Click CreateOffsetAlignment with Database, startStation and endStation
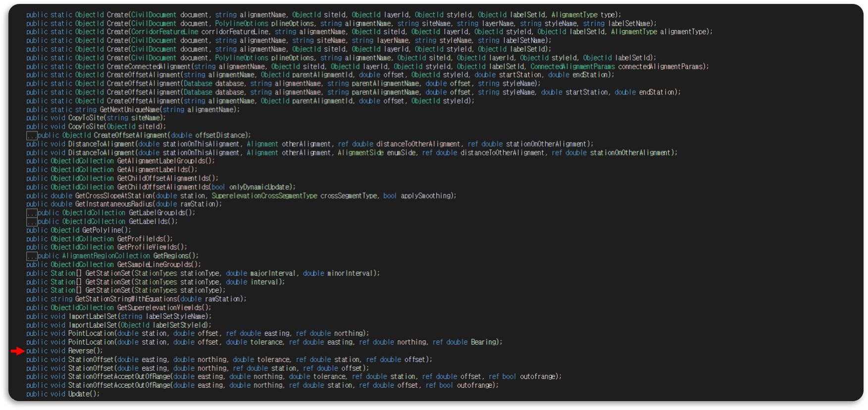The height and width of the screenshot is (410, 868). point(354,92)
